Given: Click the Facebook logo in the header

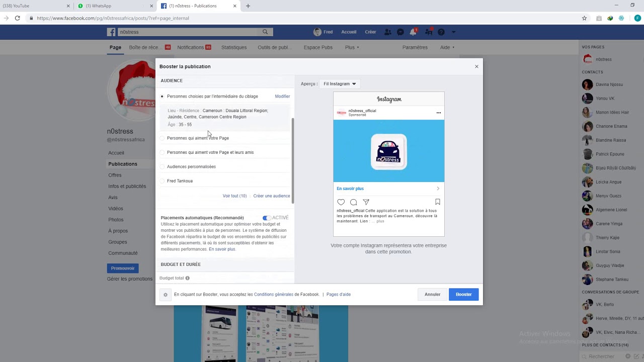Looking at the screenshot, I should (x=111, y=32).
